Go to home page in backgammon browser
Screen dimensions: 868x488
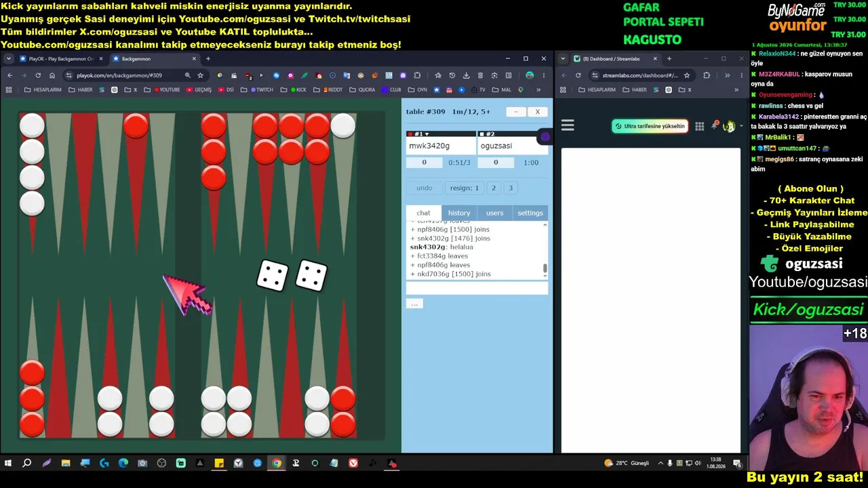pos(52,75)
